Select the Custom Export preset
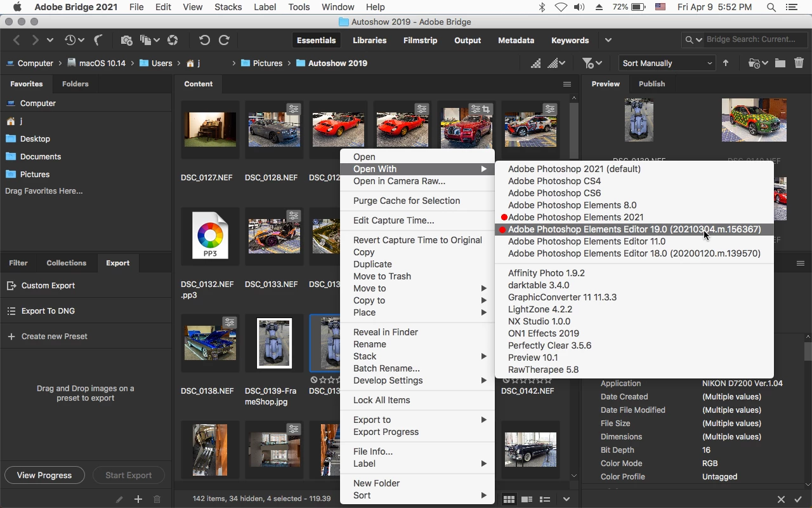The height and width of the screenshot is (508, 812). pyautogui.click(x=86, y=286)
